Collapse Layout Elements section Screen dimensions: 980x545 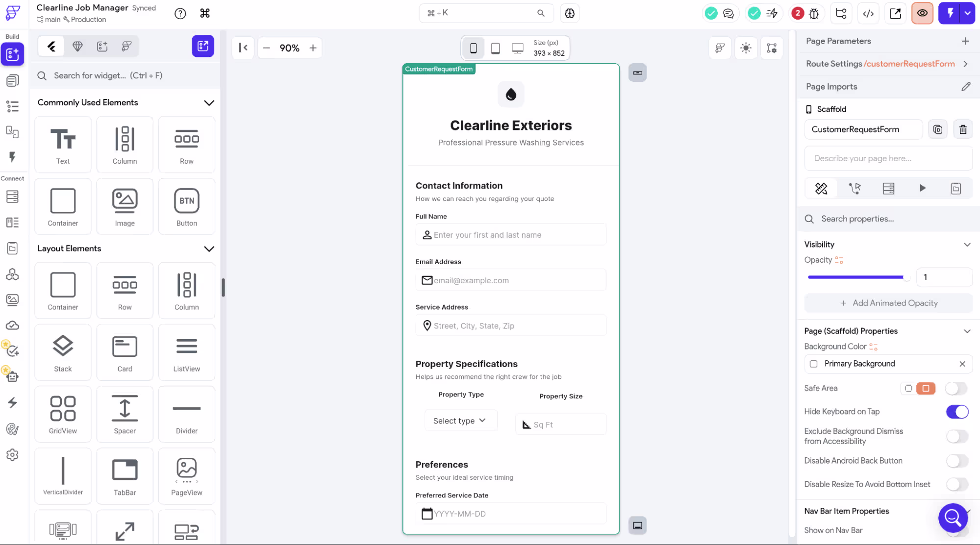click(x=209, y=248)
